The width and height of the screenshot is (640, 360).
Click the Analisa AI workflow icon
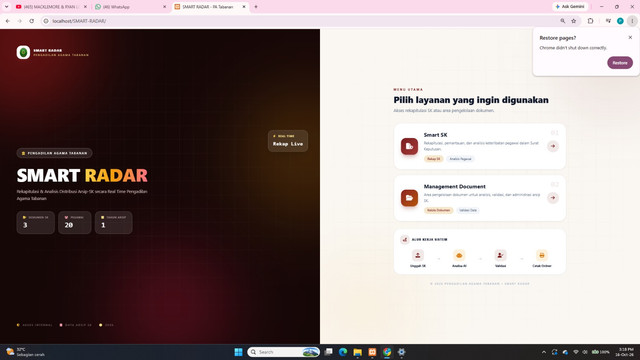point(459,256)
